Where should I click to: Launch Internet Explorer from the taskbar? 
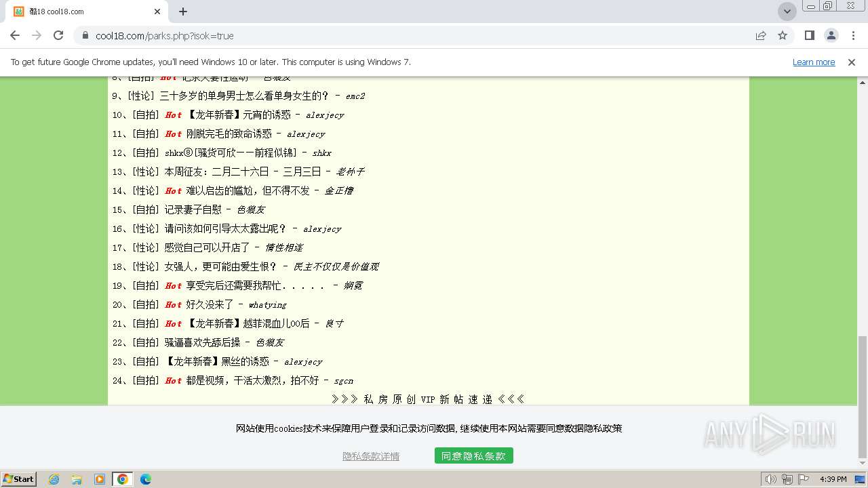point(54,479)
